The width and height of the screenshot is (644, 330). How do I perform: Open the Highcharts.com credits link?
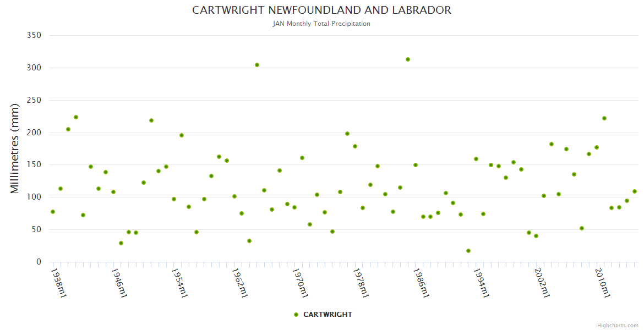618,326
